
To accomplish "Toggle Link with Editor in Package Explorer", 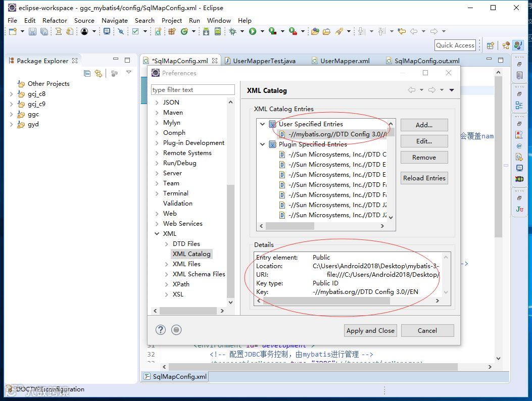I will click(99, 73).
